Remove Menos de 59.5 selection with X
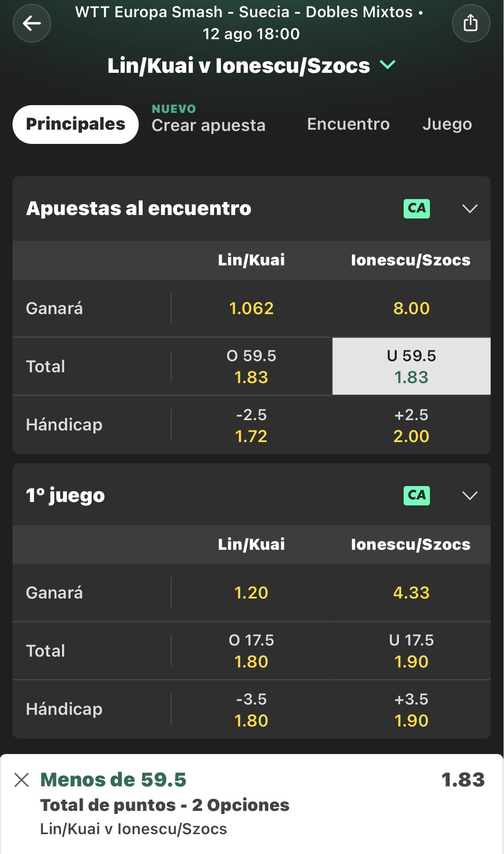 [22, 780]
